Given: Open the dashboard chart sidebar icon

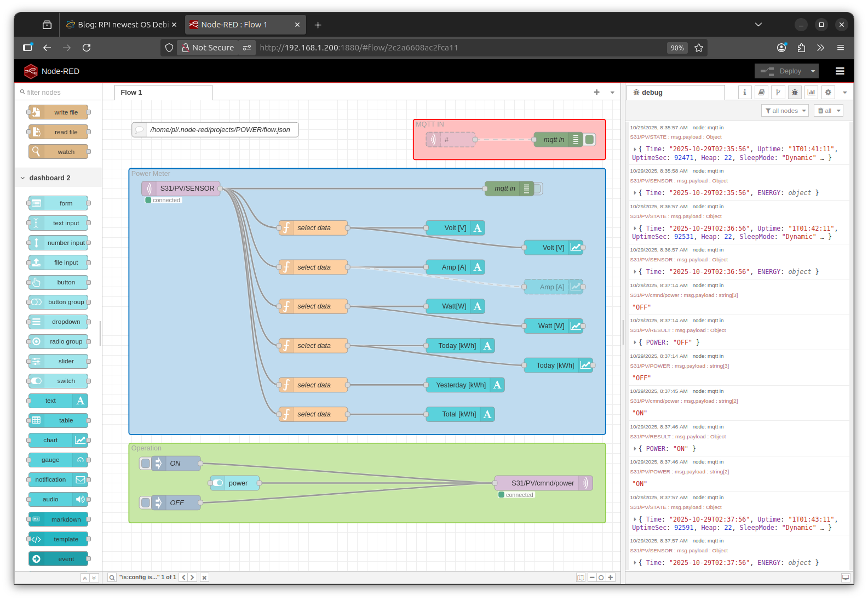Looking at the screenshot, I should click(811, 93).
